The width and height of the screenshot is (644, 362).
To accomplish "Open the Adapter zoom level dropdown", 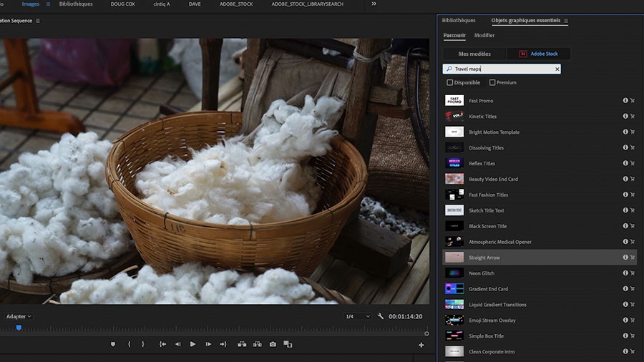I will [x=19, y=316].
